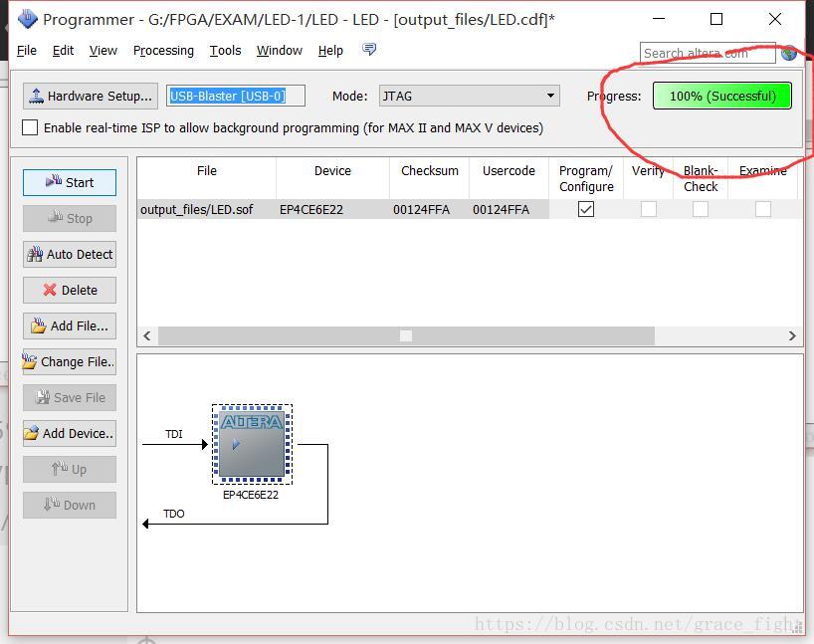Click the Add Device icon
This screenshot has height=644, width=814.
point(69,433)
